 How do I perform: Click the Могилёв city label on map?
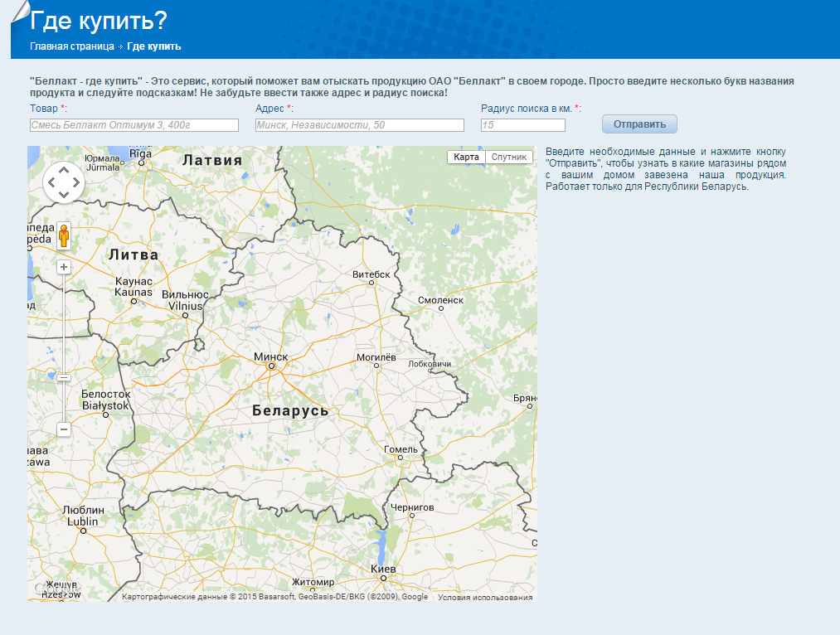point(376,357)
